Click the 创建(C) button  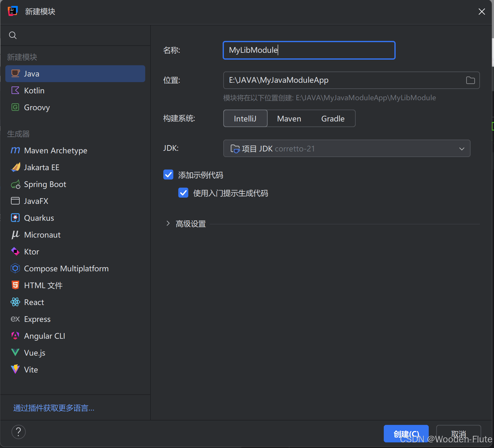pos(406,434)
